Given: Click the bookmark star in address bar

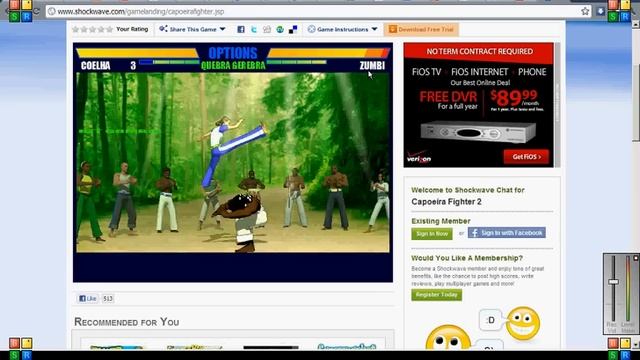Looking at the screenshot, I should click(585, 11).
